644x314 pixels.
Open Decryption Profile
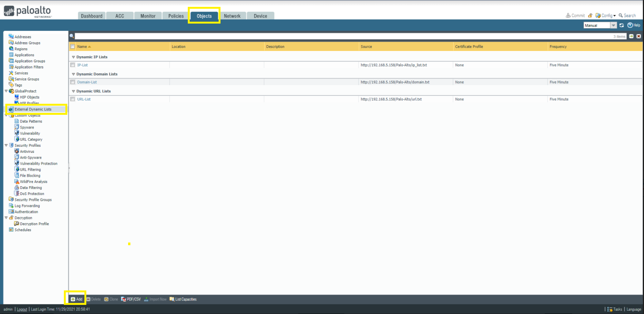pyautogui.click(x=34, y=224)
